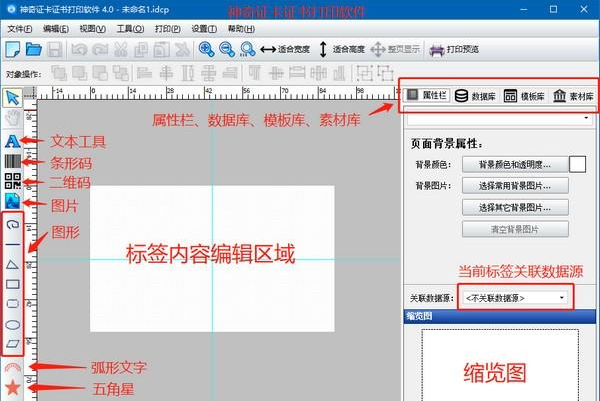Choose the ellipse shape tool
600x401 pixels.
[x=13, y=325]
